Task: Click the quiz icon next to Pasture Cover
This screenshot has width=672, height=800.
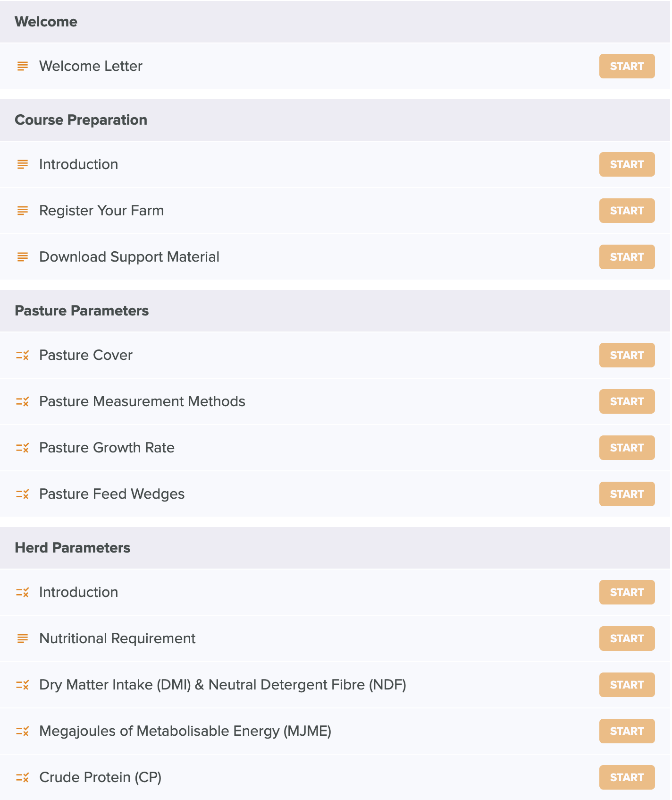Action: [x=23, y=355]
